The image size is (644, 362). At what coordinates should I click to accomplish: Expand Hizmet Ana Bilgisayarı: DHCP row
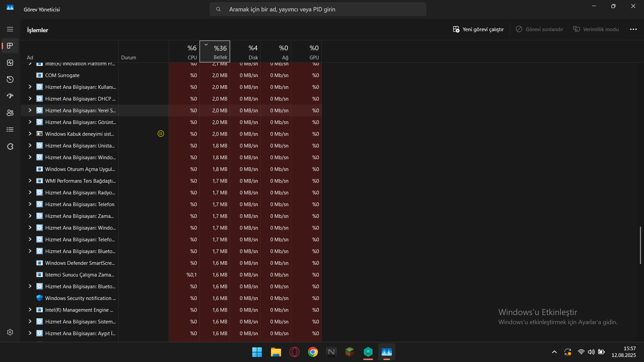[30, 99]
